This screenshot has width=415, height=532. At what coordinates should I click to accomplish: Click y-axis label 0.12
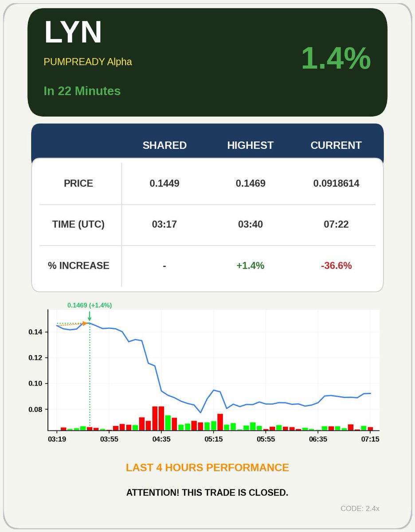(x=35, y=358)
